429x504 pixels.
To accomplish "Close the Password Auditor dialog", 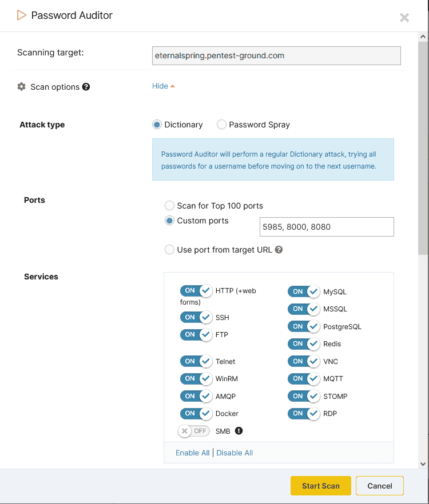I will 404,18.
